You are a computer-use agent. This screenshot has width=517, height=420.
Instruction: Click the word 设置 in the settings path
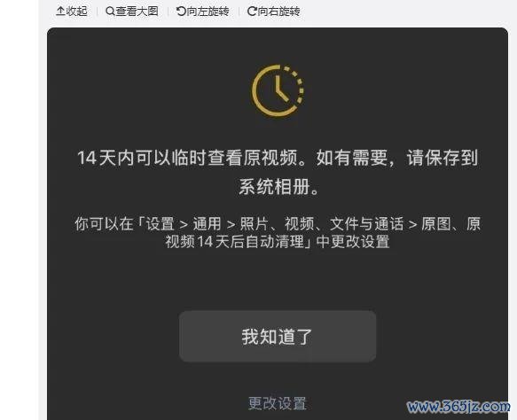160,224
